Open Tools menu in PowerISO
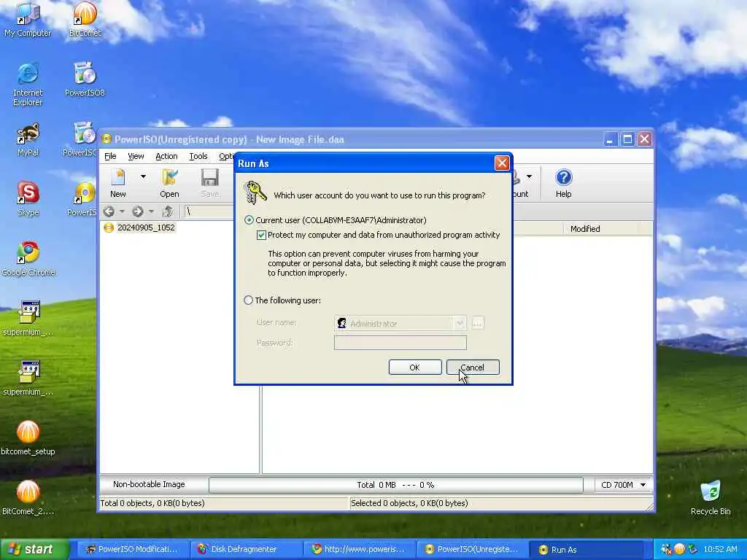Screen dimensions: 747x560 pyautogui.click(x=198, y=156)
